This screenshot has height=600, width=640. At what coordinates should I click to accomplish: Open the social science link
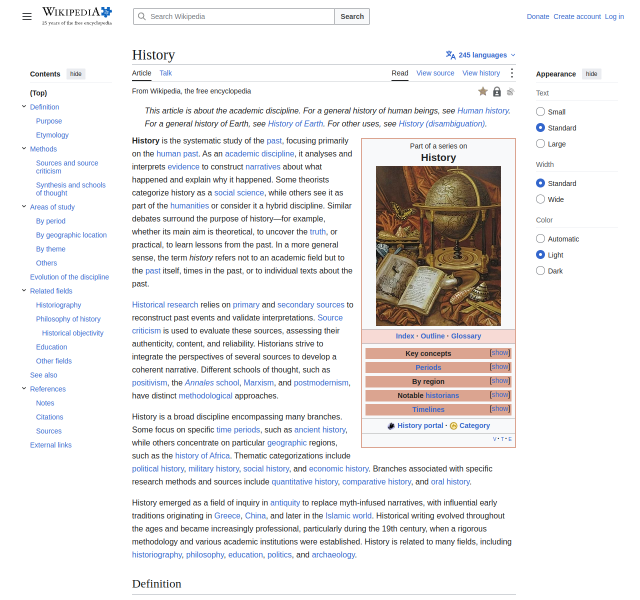(239, 193)
